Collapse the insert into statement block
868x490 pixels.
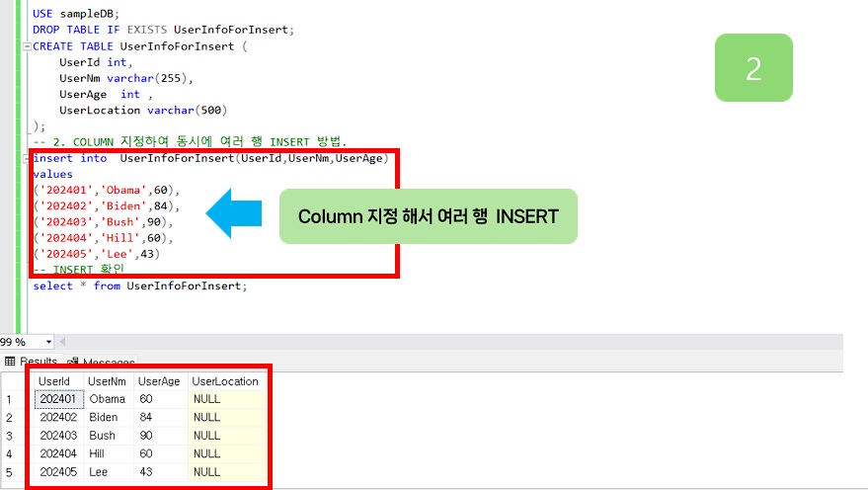pyautogui.click(x=26, y=159)
